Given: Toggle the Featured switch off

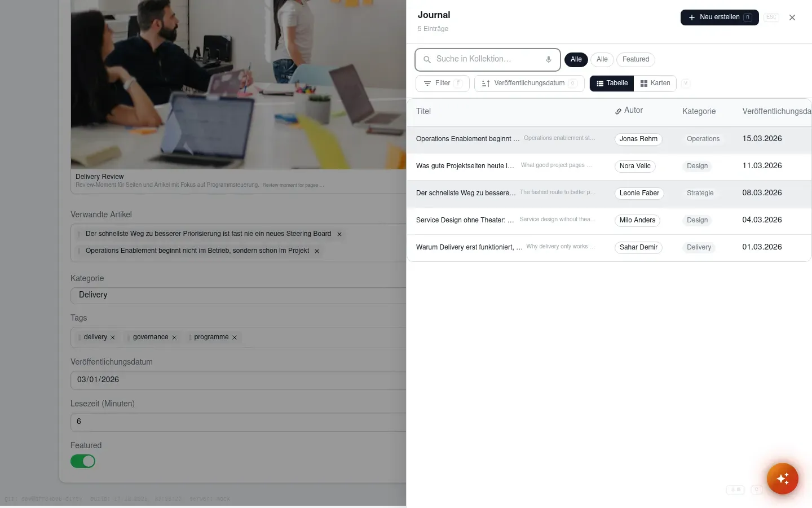Looking at the screenshot, I should click(x=83, y=461).
